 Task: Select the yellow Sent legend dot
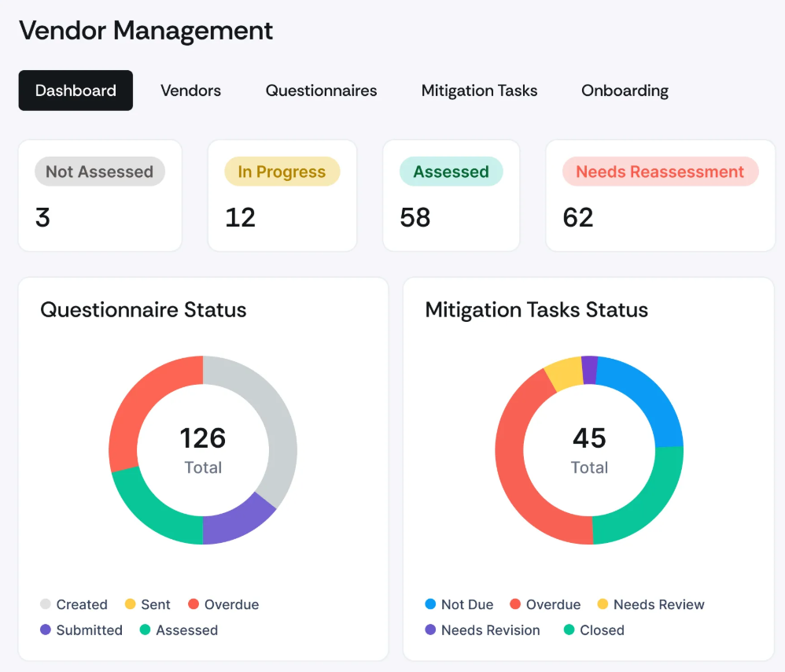(131, 604)
